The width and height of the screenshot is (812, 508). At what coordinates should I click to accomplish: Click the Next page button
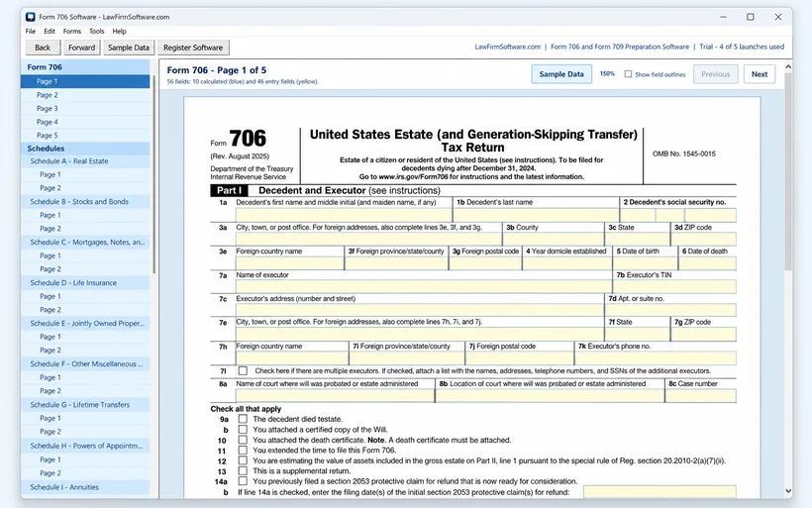(760, 74)
